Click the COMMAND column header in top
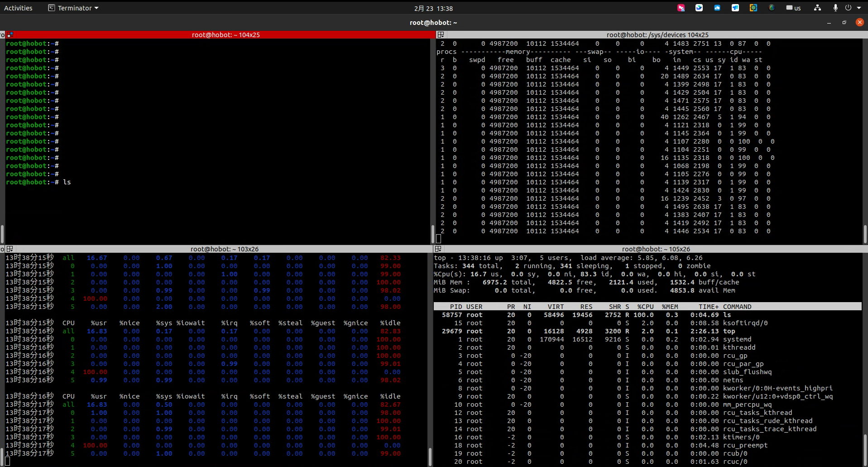Screen dimensions: 868x467 [737, 307]
